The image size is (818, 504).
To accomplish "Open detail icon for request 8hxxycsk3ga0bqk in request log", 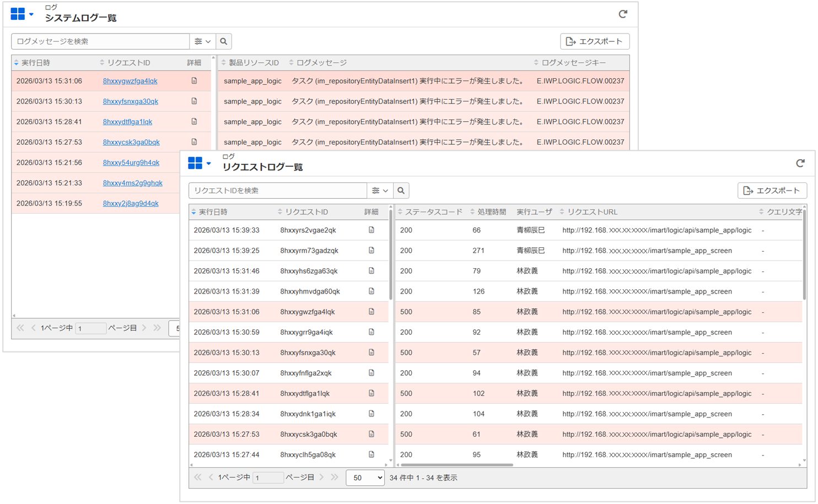I will (372, 434).
